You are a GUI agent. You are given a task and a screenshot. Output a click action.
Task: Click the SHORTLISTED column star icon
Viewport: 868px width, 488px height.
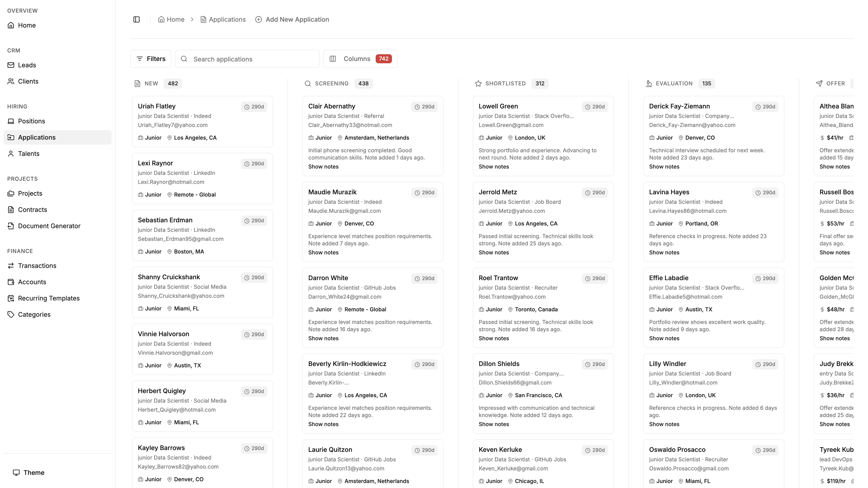tap(478, 84)
